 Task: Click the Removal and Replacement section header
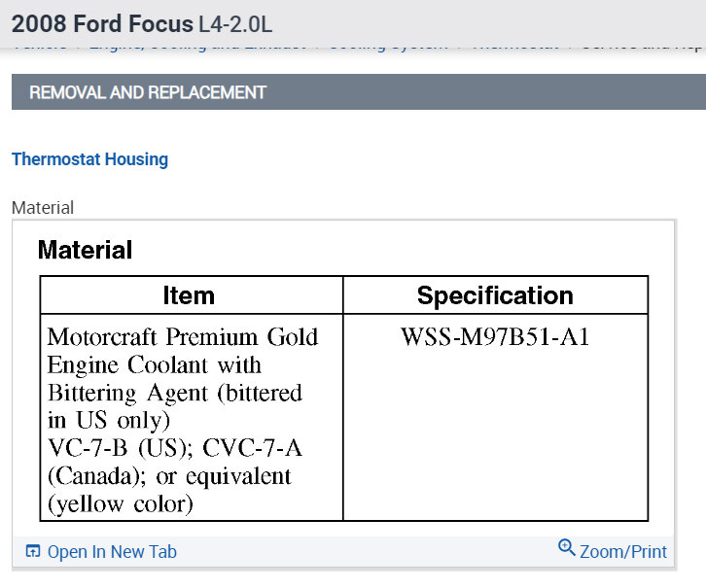pyautogui.click(x=148, y=93)
